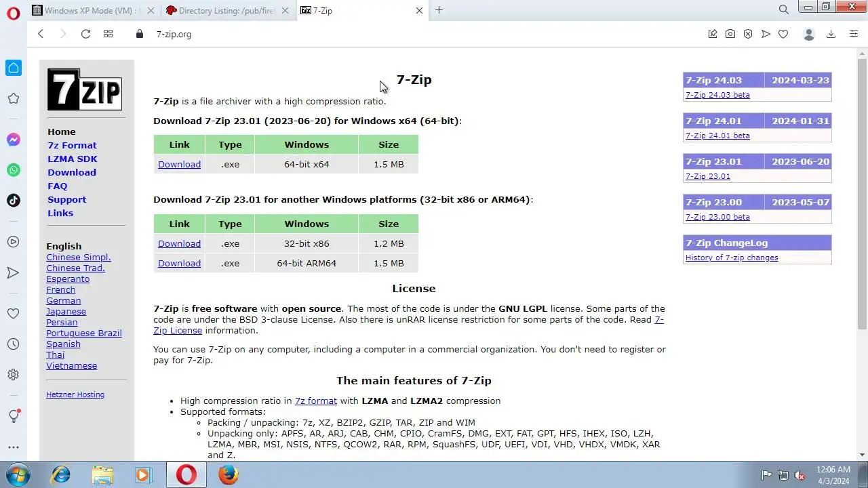Open the Download menu page

tap(72, 172)
